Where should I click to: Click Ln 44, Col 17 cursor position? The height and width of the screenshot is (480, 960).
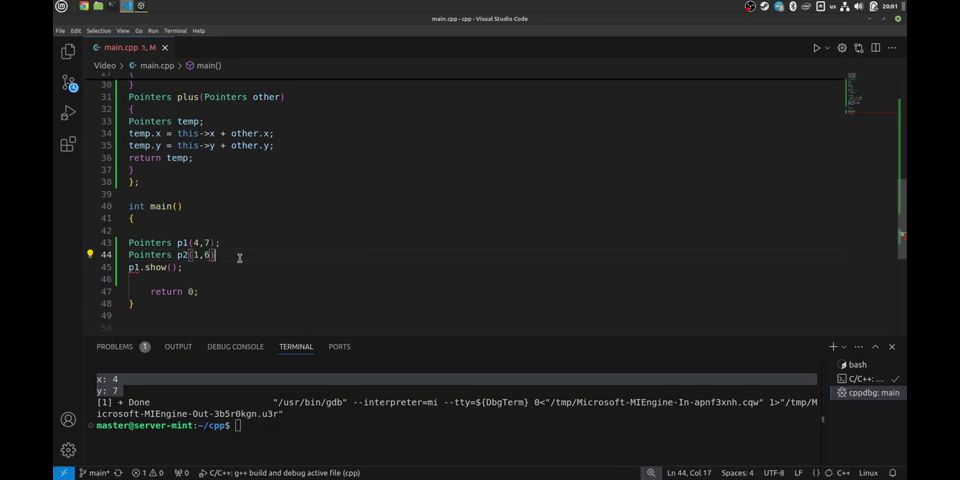[x=689, y=473]
